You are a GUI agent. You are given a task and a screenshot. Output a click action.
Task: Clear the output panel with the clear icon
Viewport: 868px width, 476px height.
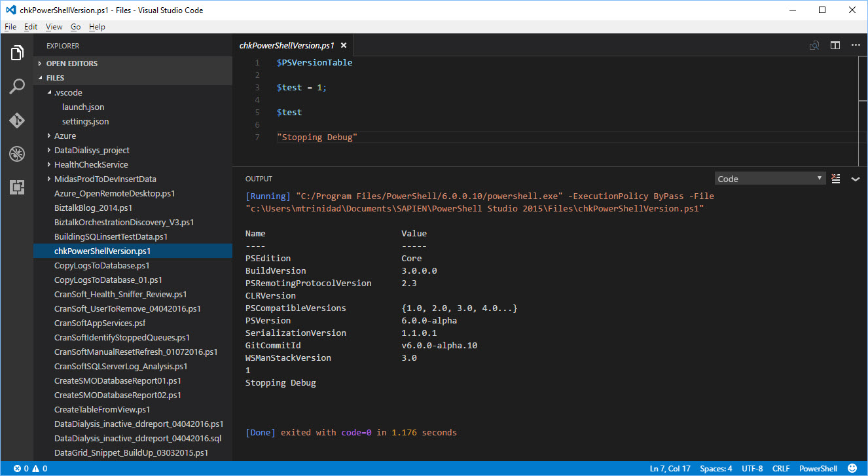[835, 179]
